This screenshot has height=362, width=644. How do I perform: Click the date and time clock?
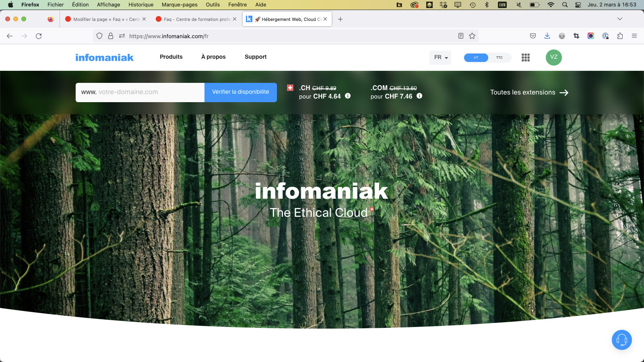[x=612, y=5]
